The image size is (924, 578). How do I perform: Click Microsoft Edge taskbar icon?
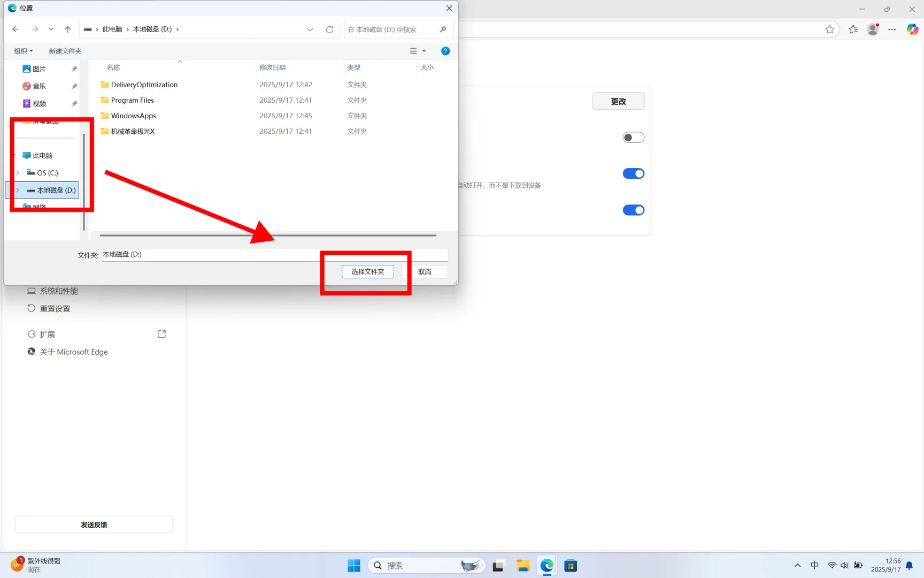click(x=547, y=566)
